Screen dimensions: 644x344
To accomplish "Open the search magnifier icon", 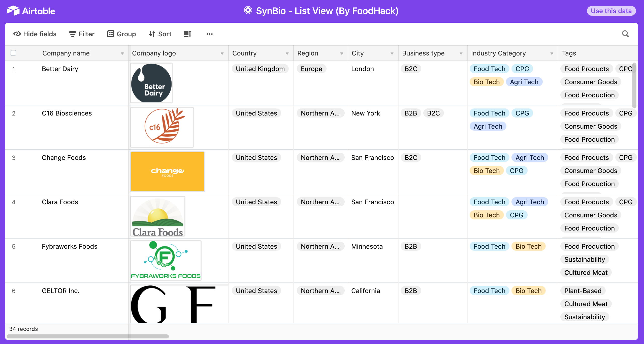I will click(625, 34).
